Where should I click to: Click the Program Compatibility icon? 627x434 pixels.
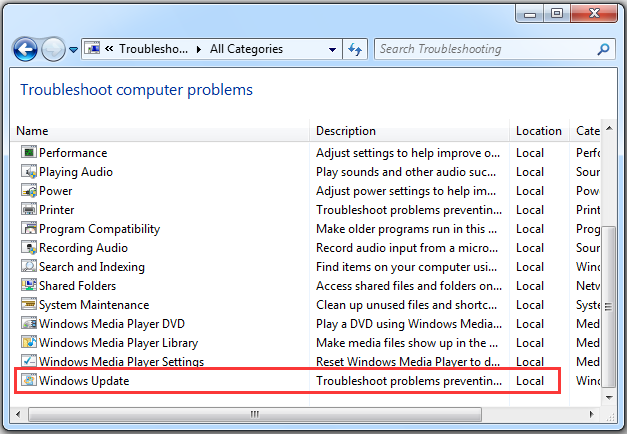(29, 228)
